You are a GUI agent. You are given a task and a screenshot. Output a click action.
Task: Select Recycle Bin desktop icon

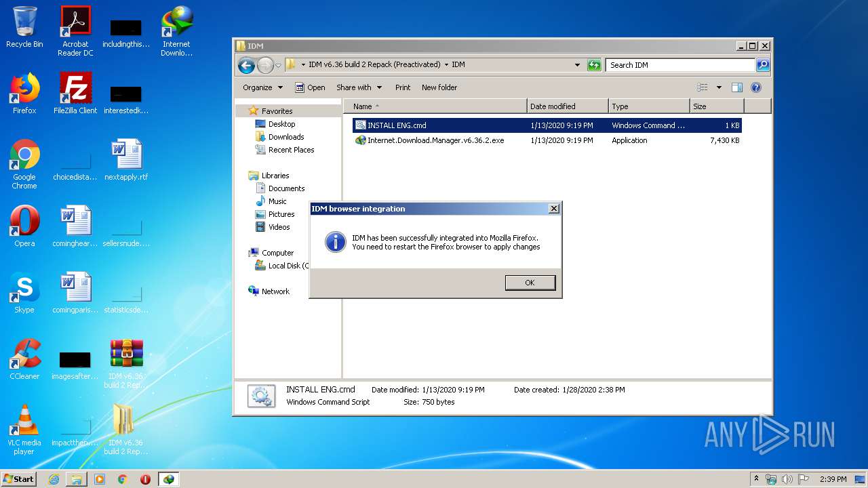coord(24,27)
